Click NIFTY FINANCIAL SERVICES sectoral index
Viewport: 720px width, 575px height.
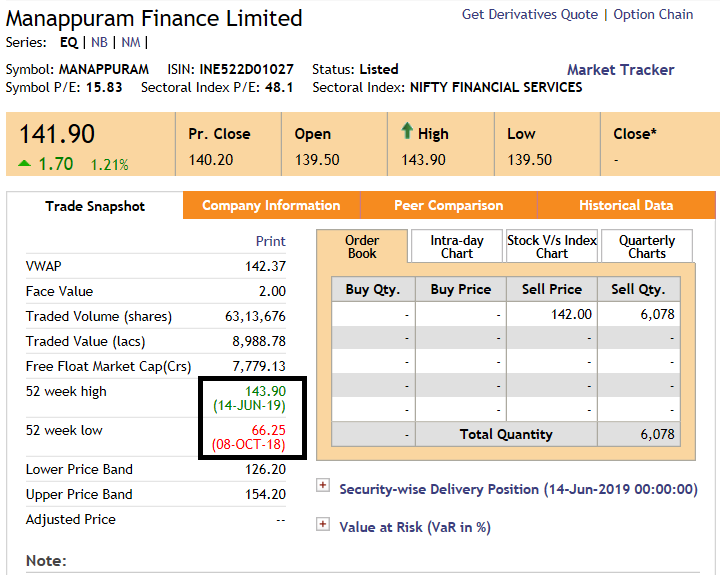pos(496,87)
